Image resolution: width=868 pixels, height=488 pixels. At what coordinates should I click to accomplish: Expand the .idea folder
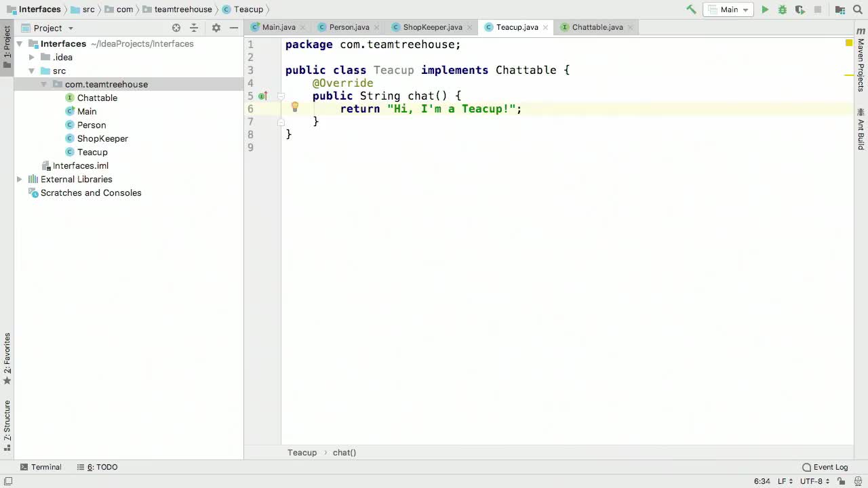click(31, 57)
